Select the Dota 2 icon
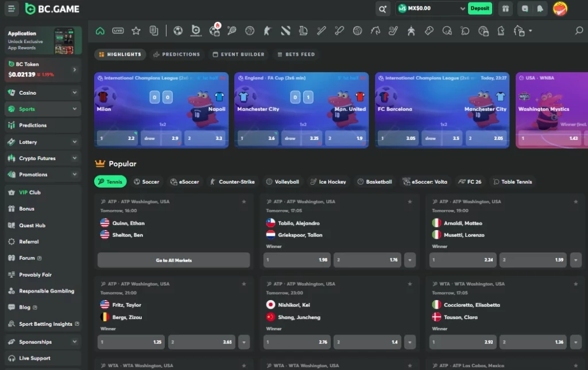 285,31
